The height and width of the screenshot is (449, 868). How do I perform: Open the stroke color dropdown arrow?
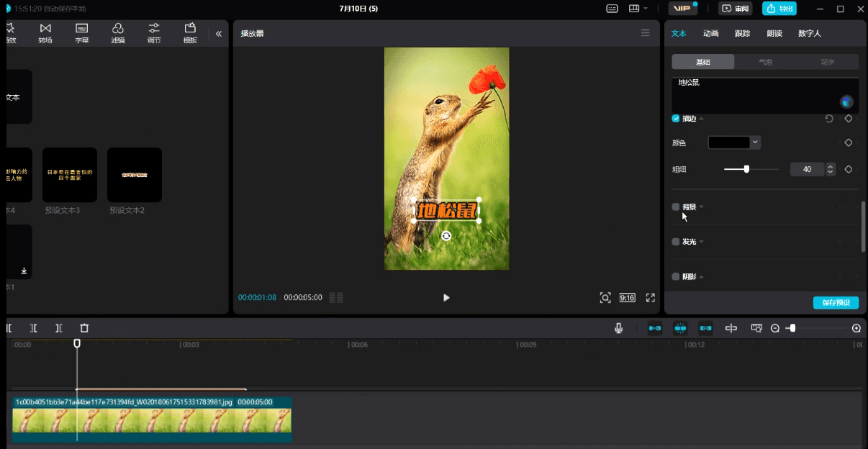[755, 142]
